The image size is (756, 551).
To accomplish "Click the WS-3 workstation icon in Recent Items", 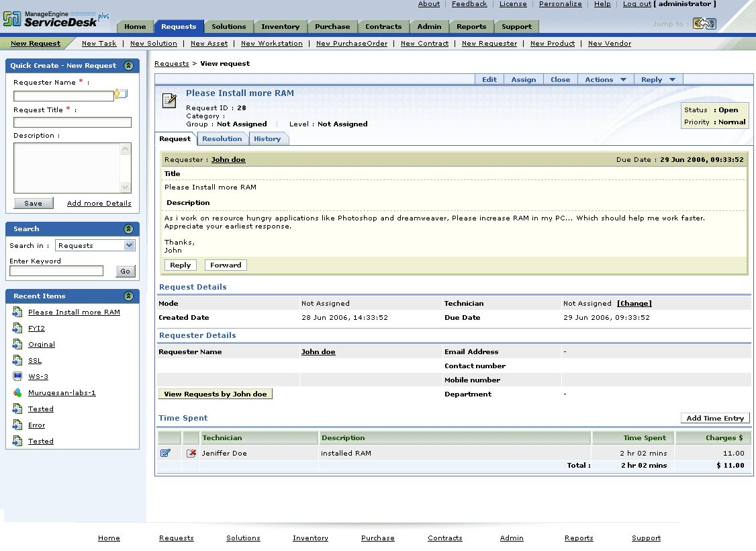I will coord(17,376).
